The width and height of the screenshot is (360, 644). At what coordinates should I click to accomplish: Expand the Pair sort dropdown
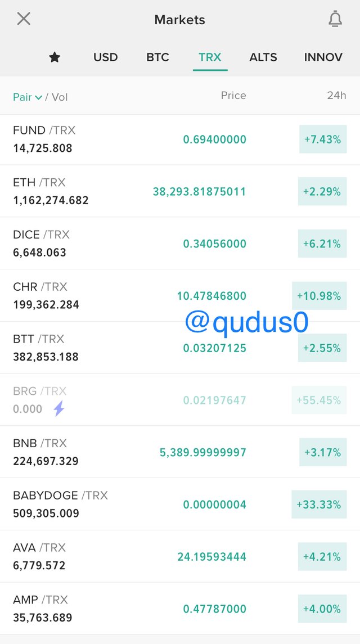(x=28, y=97)
